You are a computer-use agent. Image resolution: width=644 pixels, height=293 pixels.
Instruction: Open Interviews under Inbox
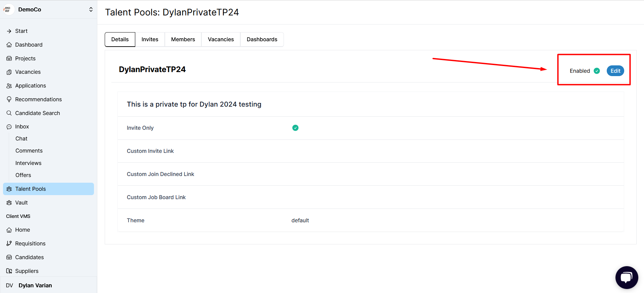coord(29,163)
